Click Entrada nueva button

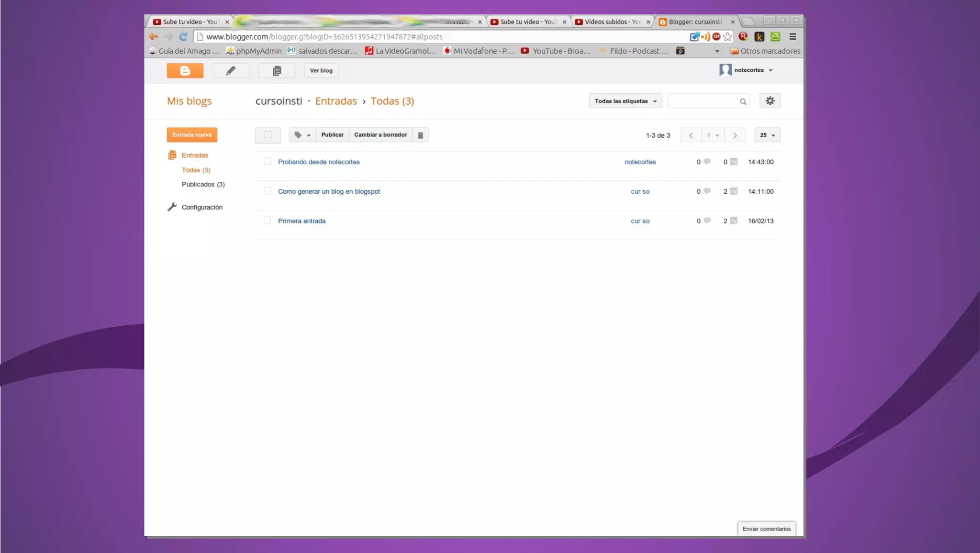tap(192, 135)
